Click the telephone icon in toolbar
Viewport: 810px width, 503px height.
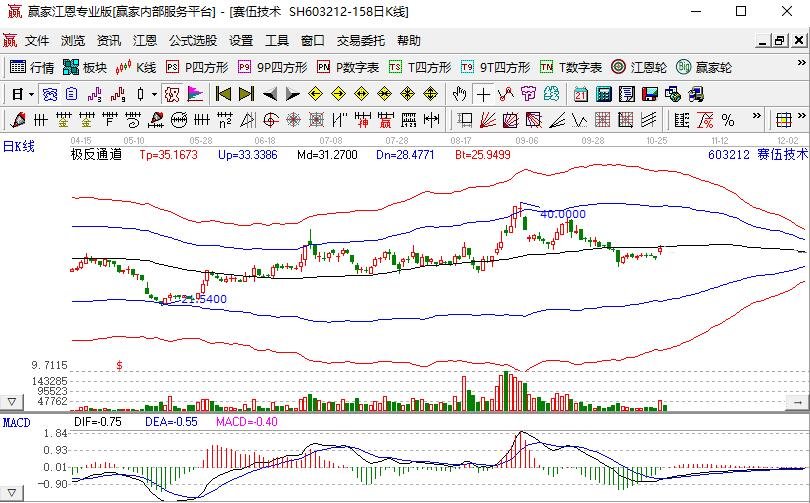tap(50, 95)
